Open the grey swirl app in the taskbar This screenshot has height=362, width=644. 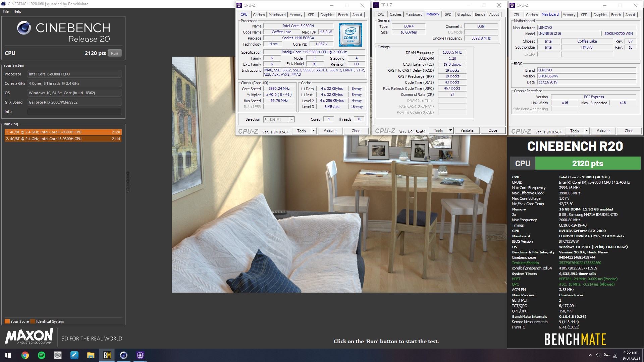pyautogui.click(x=58, y=355)
